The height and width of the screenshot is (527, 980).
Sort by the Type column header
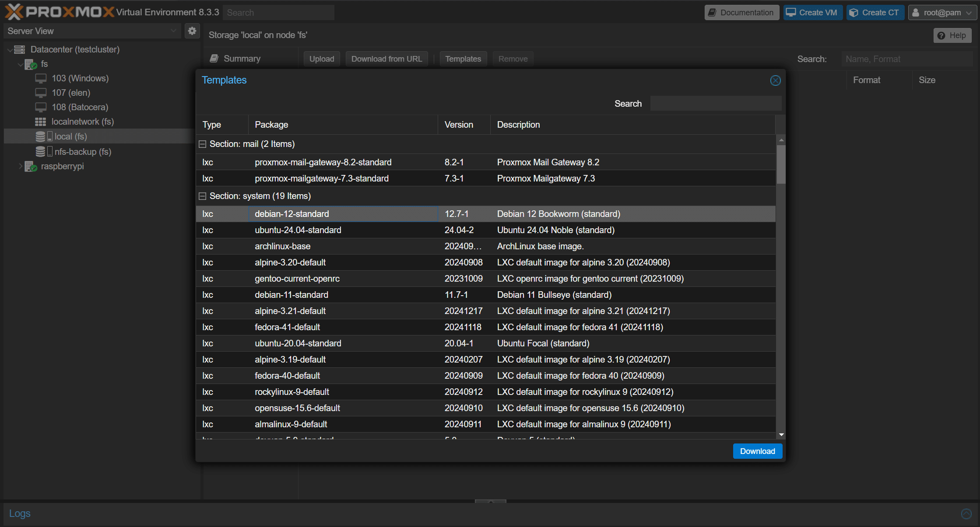coord(222,125)
